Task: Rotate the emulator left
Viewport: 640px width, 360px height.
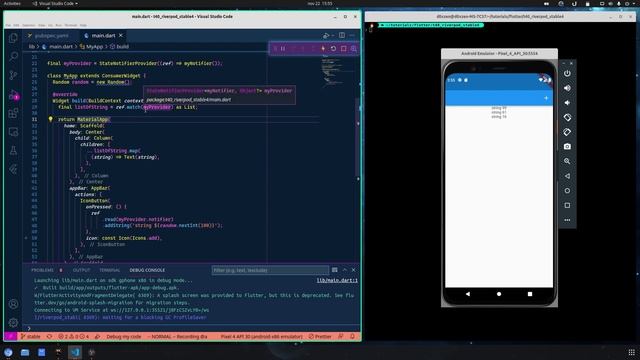Action: click(x=567, y=118)
